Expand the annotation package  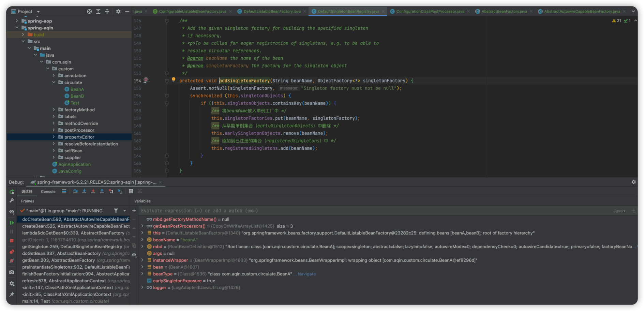click(x=54, y=75)
